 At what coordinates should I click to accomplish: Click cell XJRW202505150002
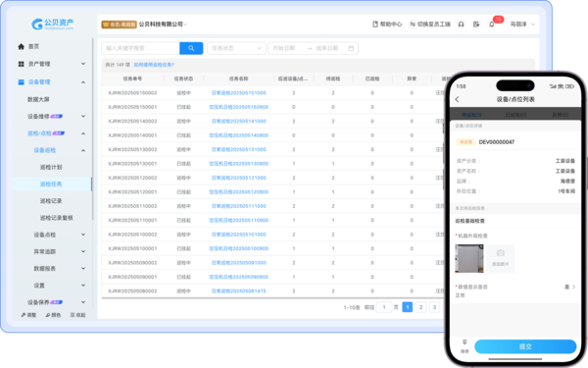132,93
